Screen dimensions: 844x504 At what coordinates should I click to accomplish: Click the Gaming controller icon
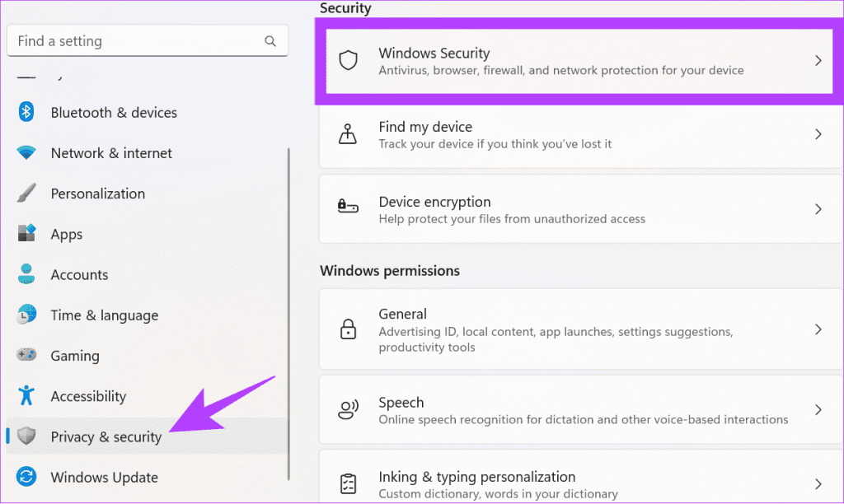click(26, 356)
